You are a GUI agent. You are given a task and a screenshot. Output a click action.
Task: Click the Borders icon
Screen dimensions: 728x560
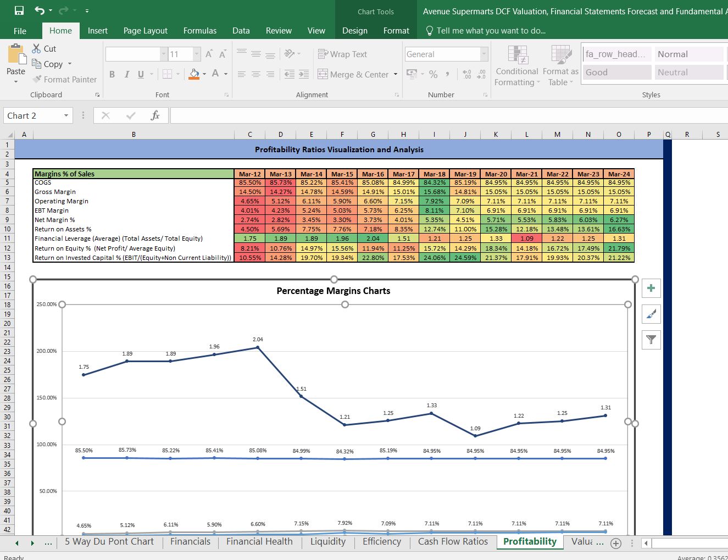pyautogui.click(x=168, y=74)
